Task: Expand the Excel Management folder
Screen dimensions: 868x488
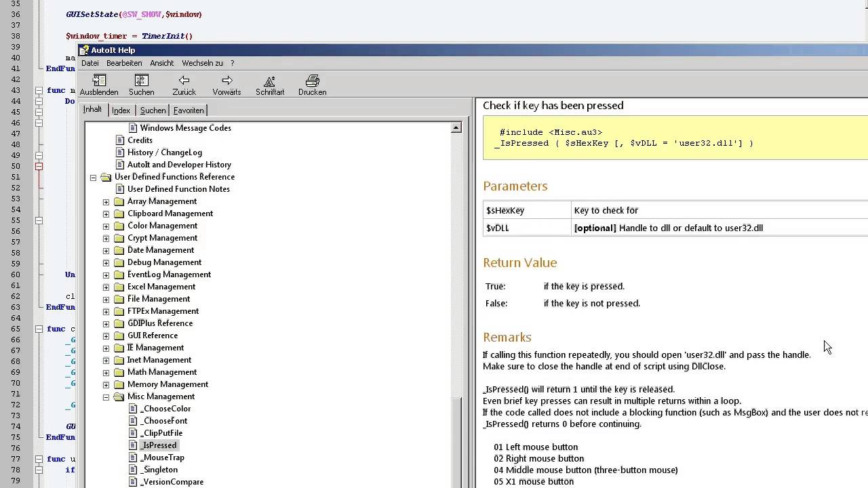Action: coord(106,287)
